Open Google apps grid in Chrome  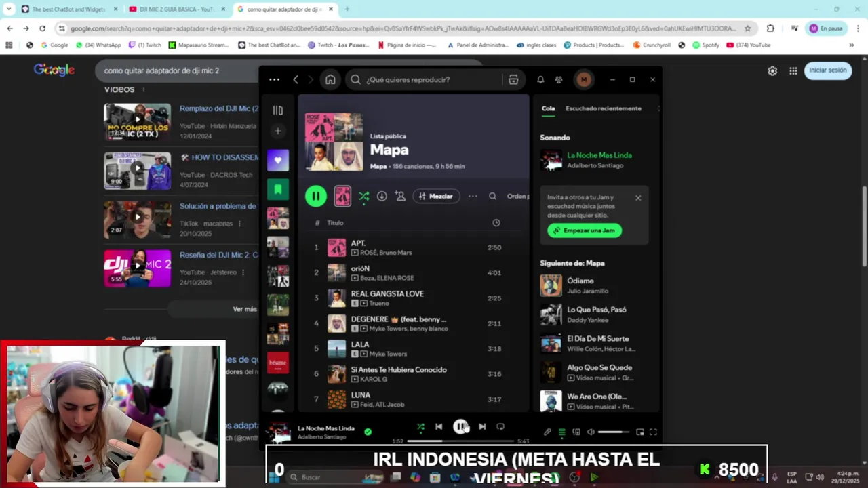(x=793, y=70)
